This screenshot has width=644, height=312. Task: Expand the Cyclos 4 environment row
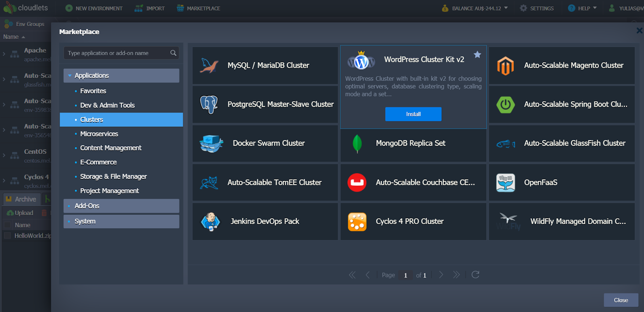[4, 180]
